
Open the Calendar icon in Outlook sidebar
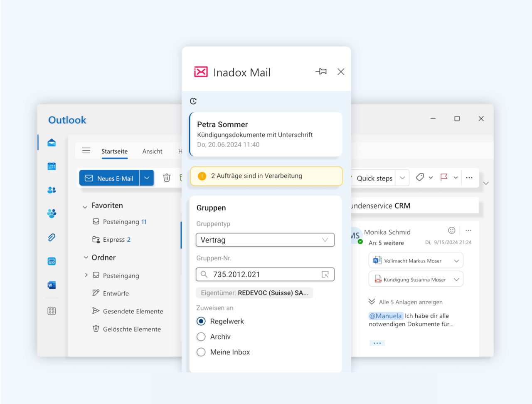(52, 166)
